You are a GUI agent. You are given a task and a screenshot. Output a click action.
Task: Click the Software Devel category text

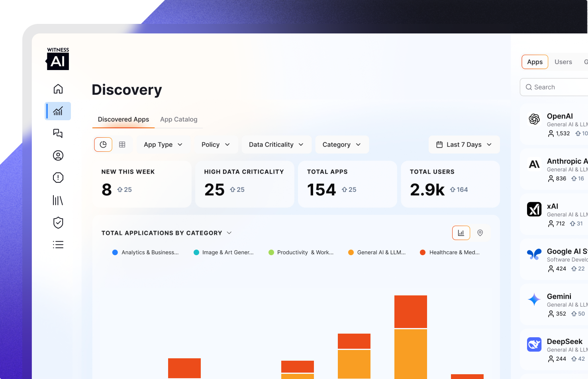click(567, 260)
